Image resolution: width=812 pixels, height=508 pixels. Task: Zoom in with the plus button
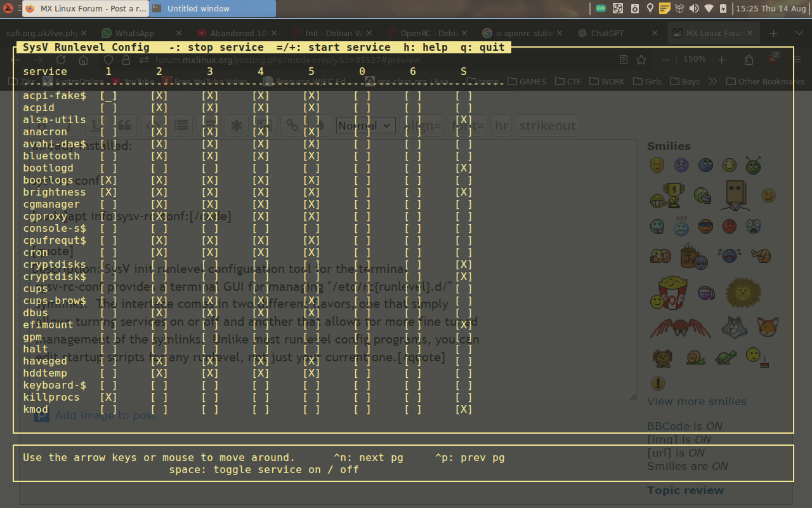tap(722, 60)
